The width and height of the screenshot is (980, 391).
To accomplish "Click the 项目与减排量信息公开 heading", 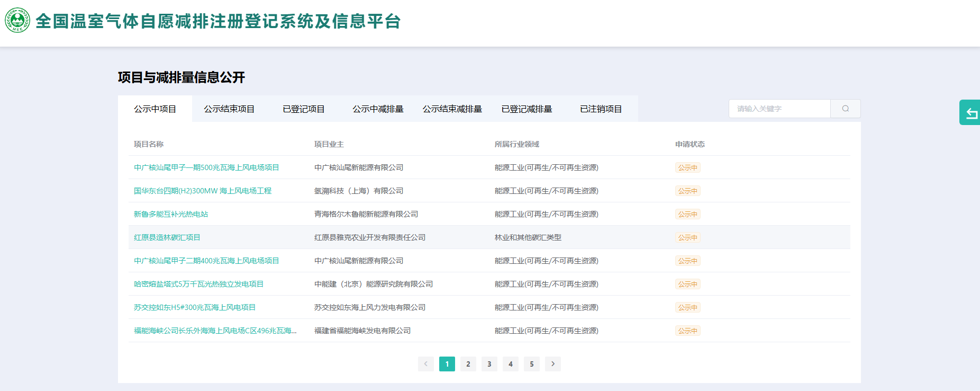I will tap(182, 77).
